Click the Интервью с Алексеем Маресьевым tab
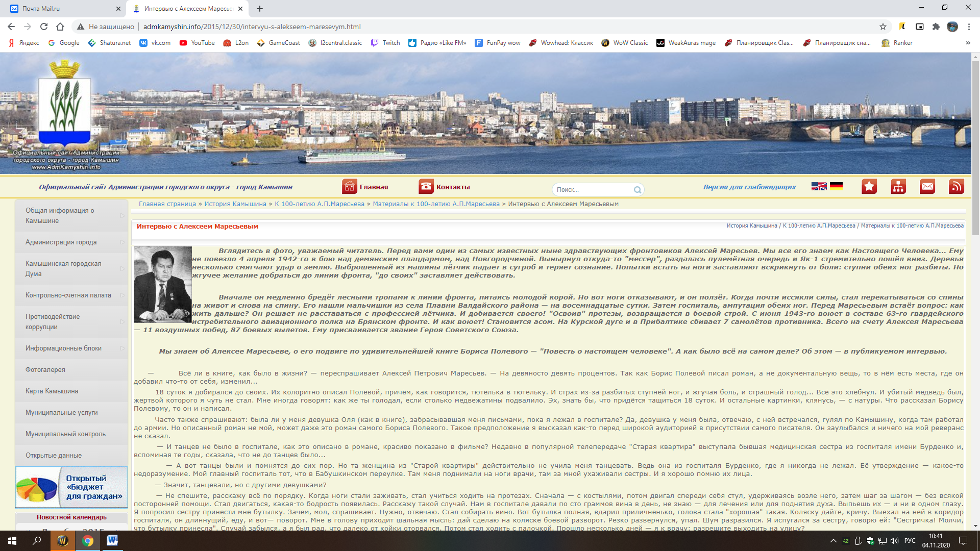The image size is (980, 551). [x=187, y=9]
